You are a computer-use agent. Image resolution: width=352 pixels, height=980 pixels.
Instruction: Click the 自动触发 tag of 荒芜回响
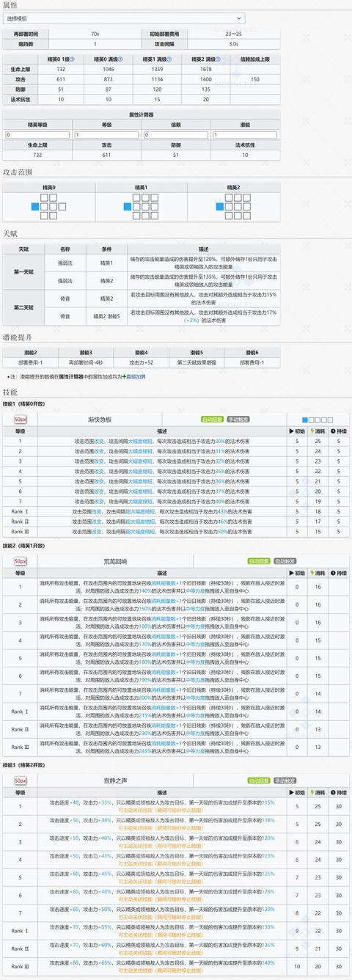click(285, 561)
